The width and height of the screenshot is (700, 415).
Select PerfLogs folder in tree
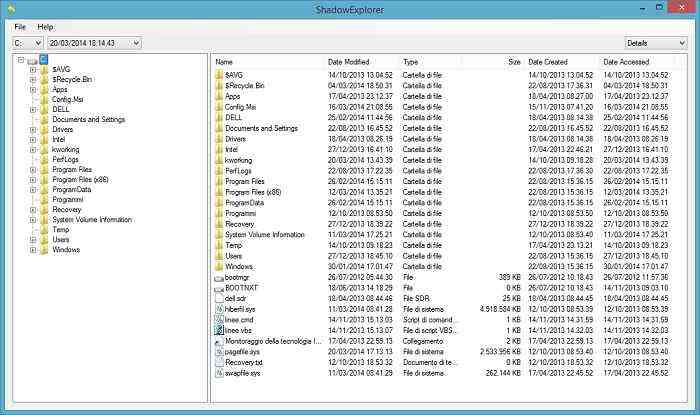coord(65,159)
